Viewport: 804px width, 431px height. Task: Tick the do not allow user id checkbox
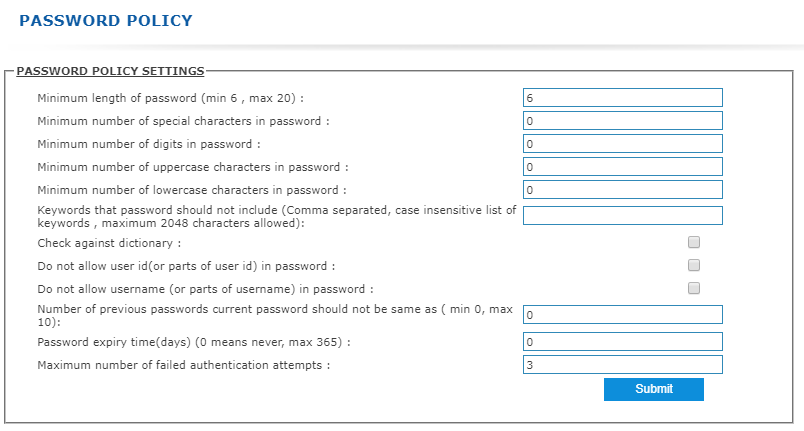click(x=694, y=265)
